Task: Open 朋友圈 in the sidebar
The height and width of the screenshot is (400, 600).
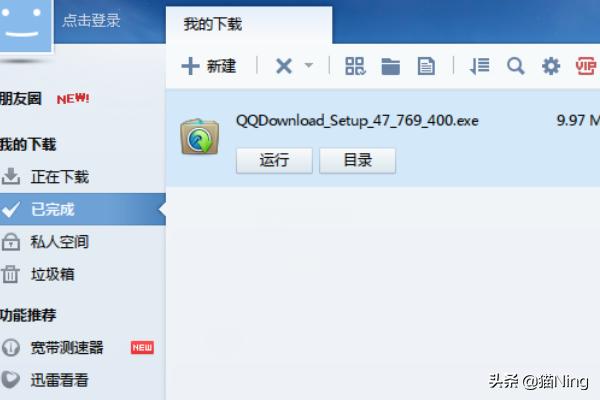Action: pyautogui.click(x=21, y=99)
